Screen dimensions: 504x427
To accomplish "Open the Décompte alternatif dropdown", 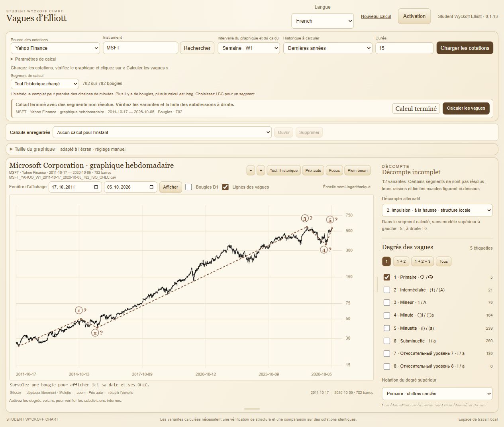I will (x=437, y=210).
